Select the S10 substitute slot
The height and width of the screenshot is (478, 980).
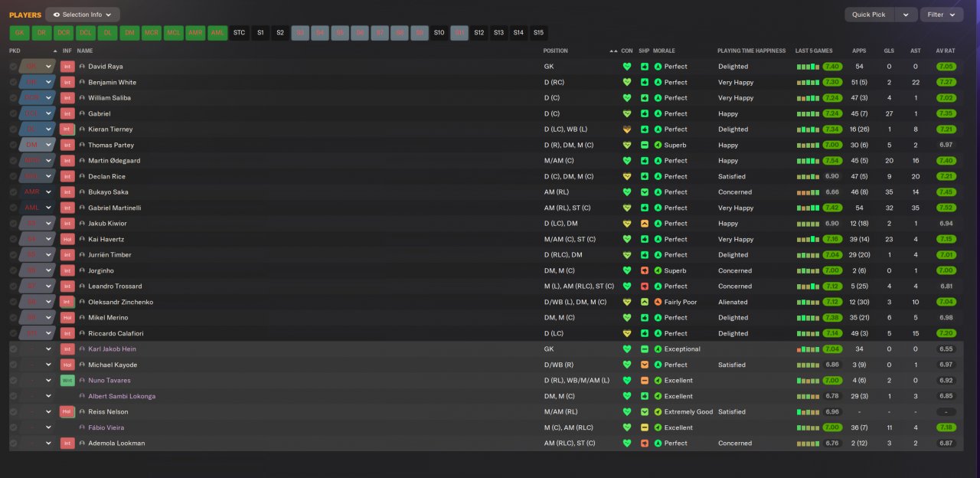439,33
